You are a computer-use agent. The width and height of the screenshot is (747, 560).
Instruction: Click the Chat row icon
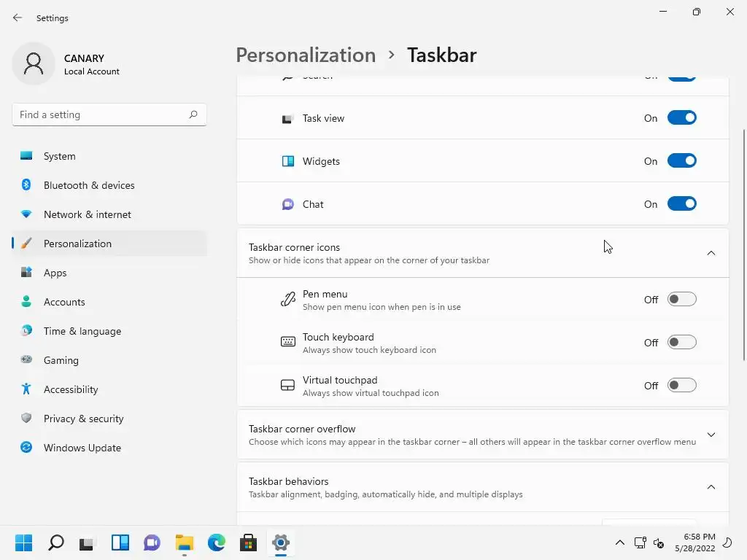pos(287,204)
